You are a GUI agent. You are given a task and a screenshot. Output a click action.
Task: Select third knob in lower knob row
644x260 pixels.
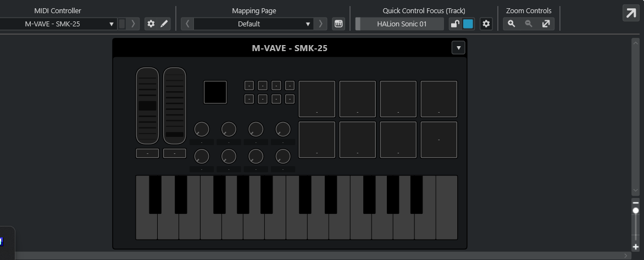pos(256,156)
